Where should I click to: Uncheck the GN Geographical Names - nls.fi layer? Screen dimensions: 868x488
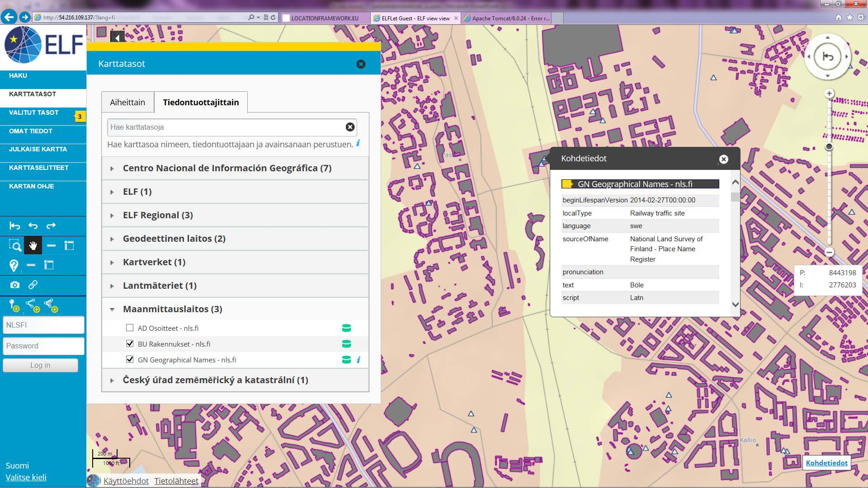(130, 359)
